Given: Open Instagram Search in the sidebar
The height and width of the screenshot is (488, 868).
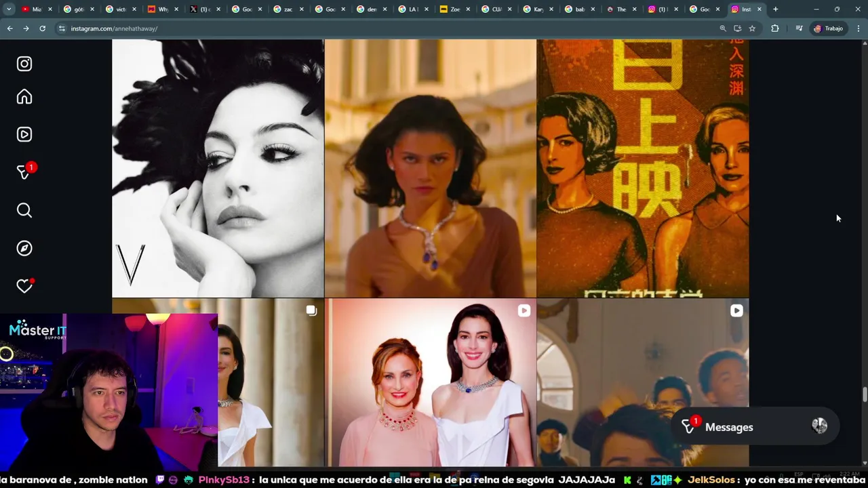Looking at the screenshot, I should point(24,210).
